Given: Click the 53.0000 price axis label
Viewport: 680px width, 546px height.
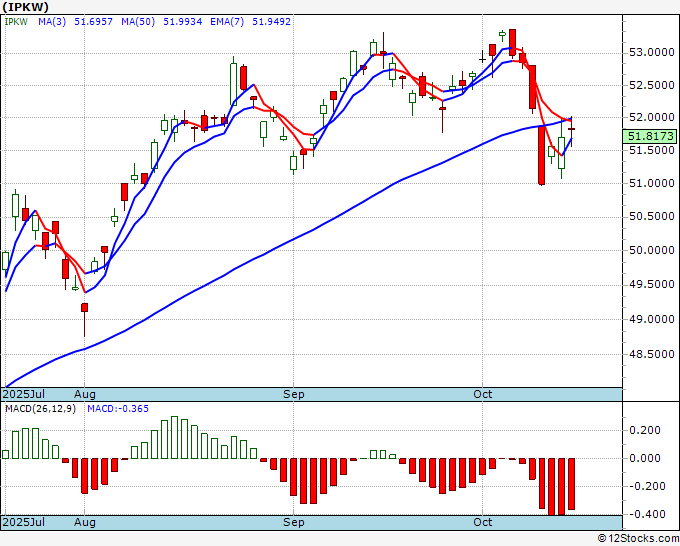Looking at the screenshot, I should click(x=652, y=53).
